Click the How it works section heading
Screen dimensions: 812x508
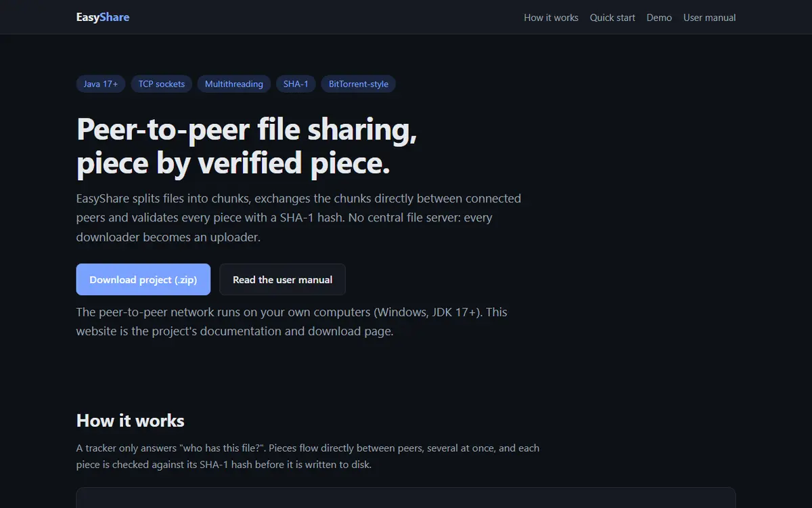(131, 421)
